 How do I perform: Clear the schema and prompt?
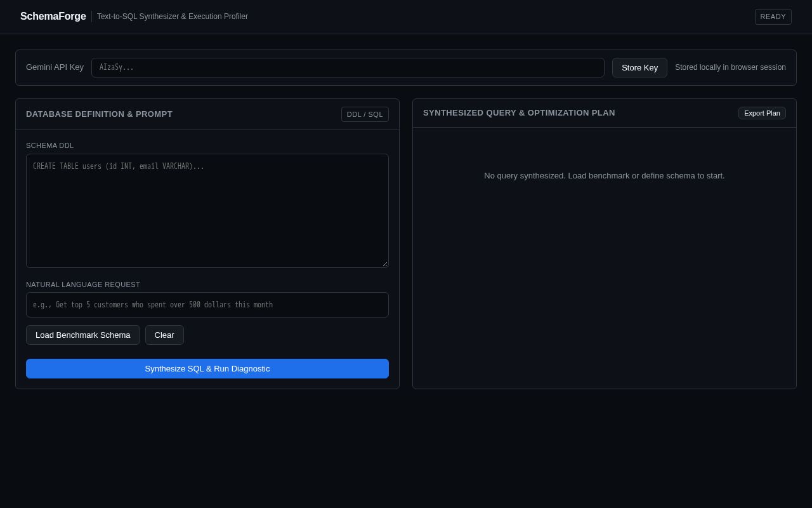[x=164, y=335]
